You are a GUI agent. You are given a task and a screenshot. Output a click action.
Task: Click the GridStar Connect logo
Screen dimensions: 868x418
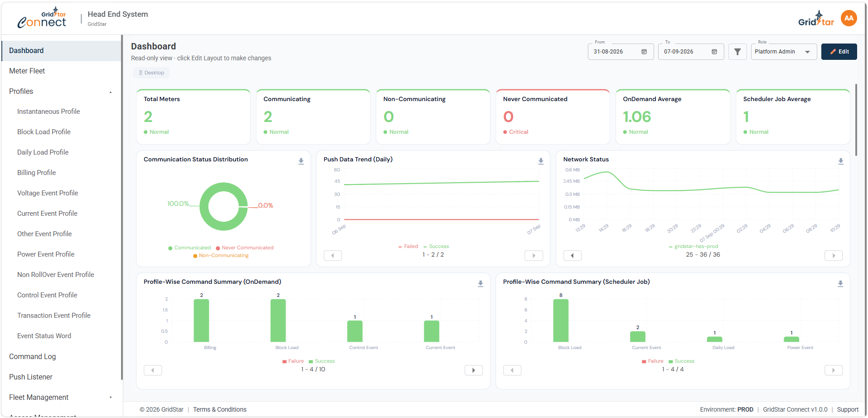[42, 18]
